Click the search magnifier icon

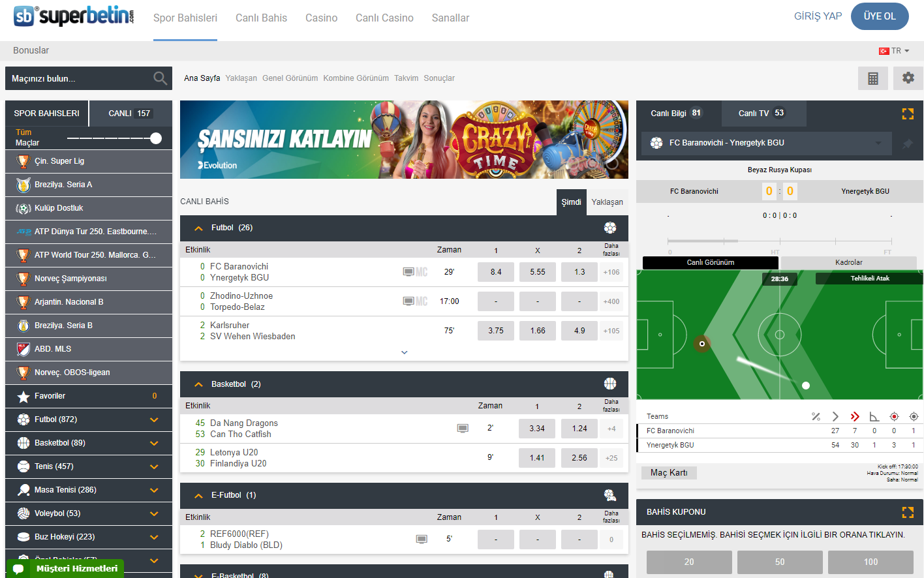point(160,78)
